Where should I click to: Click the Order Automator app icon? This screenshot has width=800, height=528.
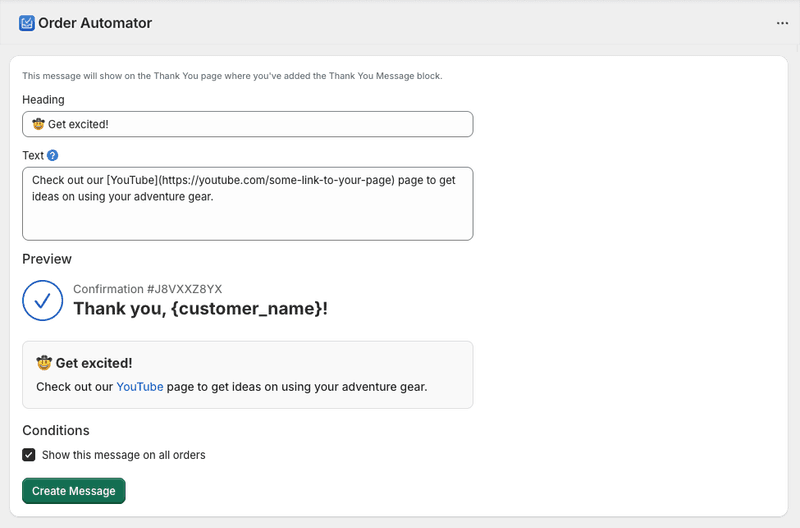pos(27,23)
